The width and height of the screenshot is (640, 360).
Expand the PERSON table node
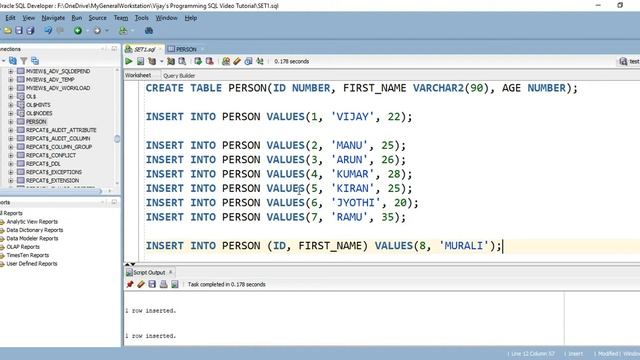pos(11,122)
